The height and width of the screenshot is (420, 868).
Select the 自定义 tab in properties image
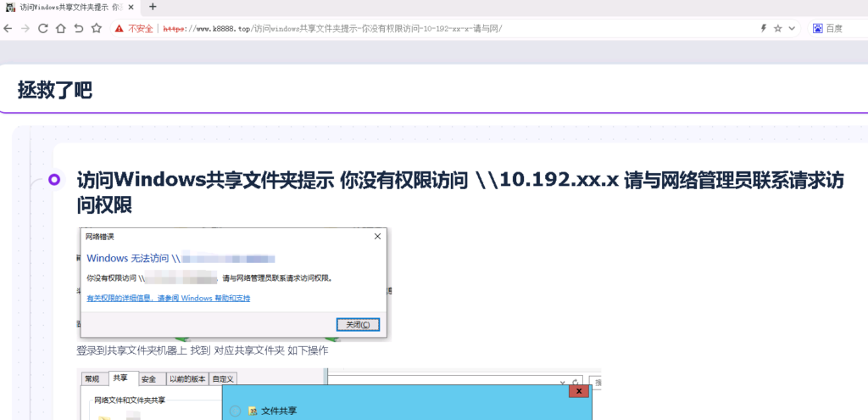point(223,379)
